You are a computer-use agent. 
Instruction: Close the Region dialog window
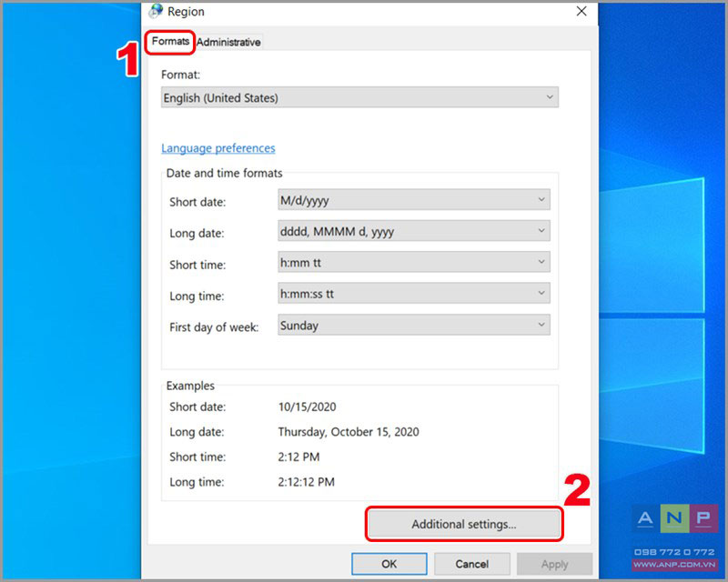point(581,11)
